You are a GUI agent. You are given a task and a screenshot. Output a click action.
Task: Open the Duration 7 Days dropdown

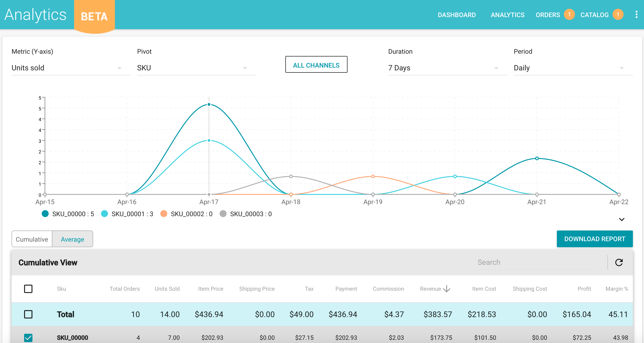447,68
